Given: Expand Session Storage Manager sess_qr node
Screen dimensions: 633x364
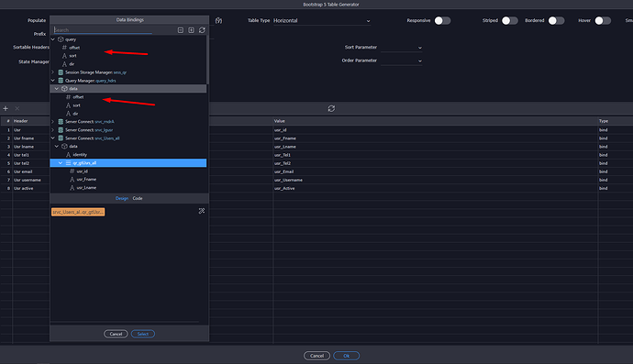Looking at the screenshot, I should (52, 72).
